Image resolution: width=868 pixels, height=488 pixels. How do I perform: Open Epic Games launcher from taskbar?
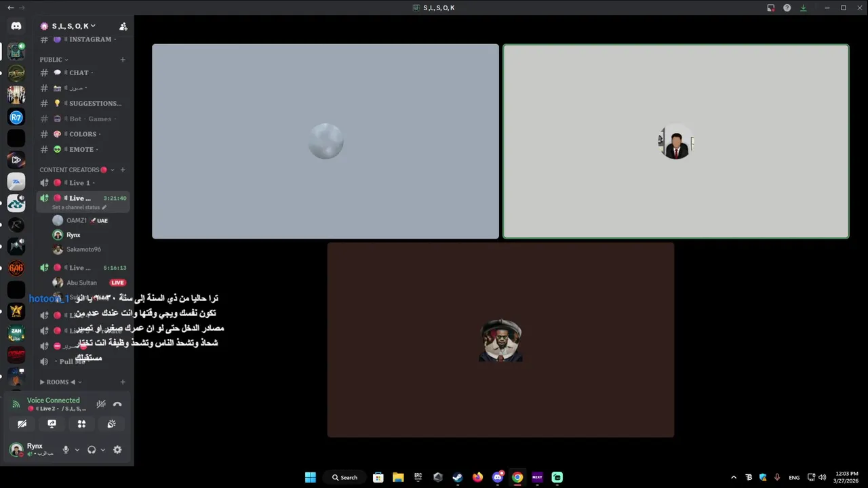418,477
